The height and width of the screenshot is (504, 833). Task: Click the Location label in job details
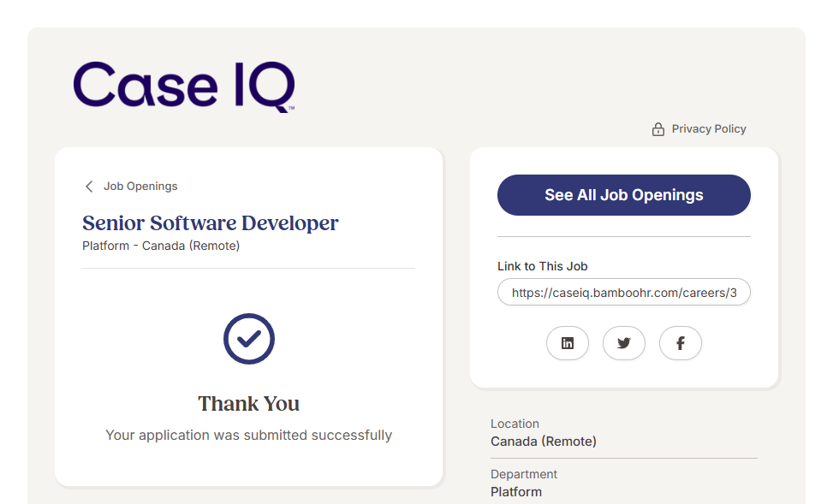point(515,424)
